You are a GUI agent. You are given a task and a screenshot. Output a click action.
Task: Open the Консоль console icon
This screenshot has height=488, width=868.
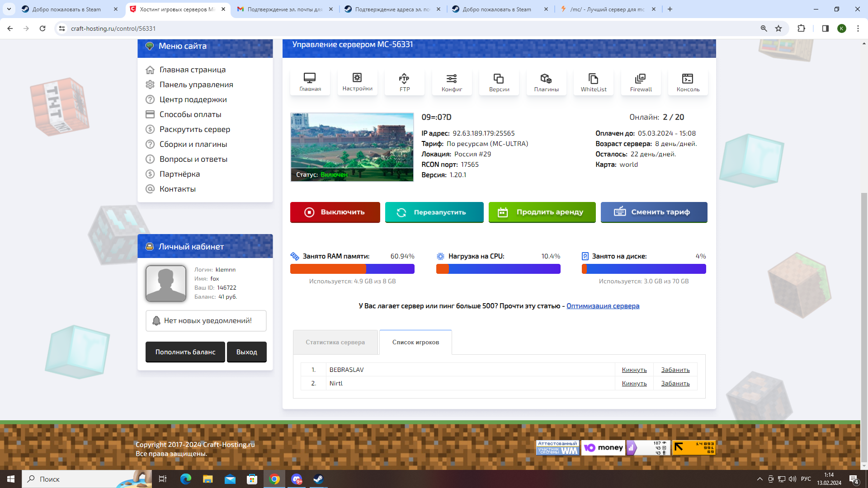point(688,82)
